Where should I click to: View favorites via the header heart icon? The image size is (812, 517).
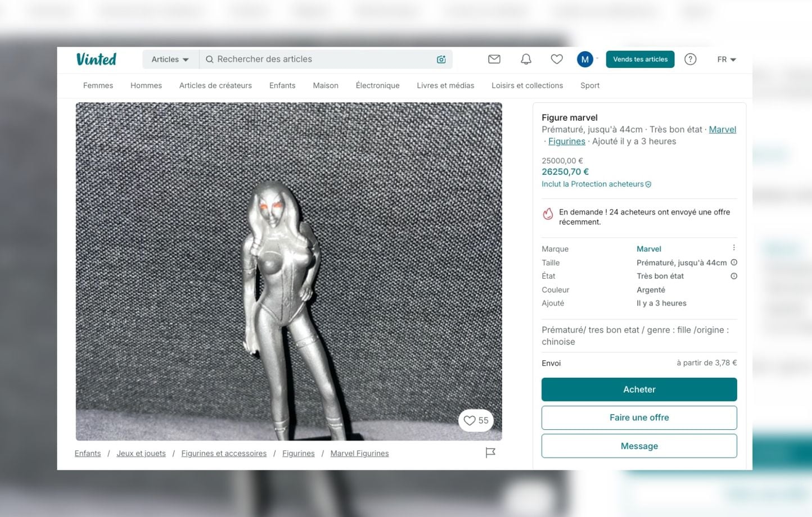[557, 59]
